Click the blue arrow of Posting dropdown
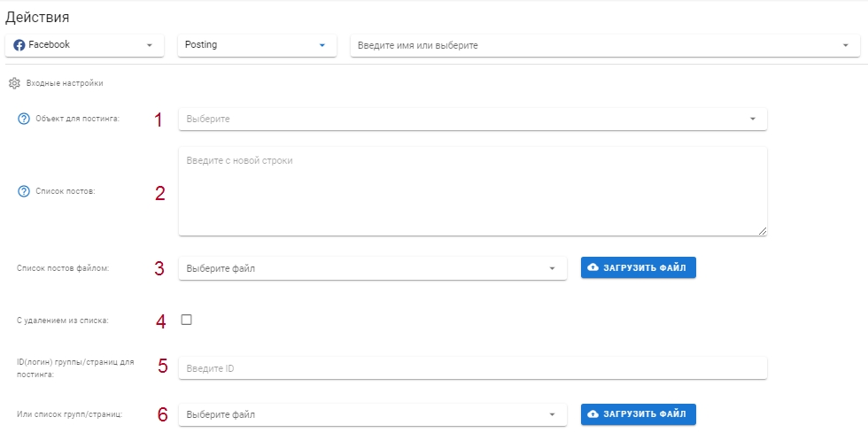This screenshot has height=448, width=868. pos(322,45)
